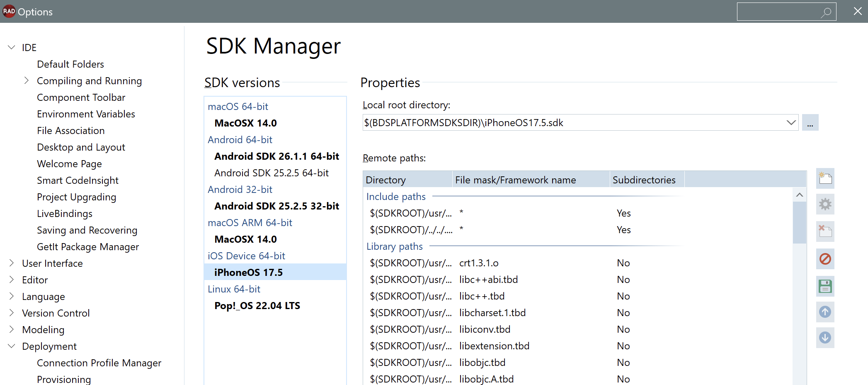This screenshot has width=868, height=385.
Task: Select Android SDK 25.2.5 64-bit version
Action: tap(271, 173)
